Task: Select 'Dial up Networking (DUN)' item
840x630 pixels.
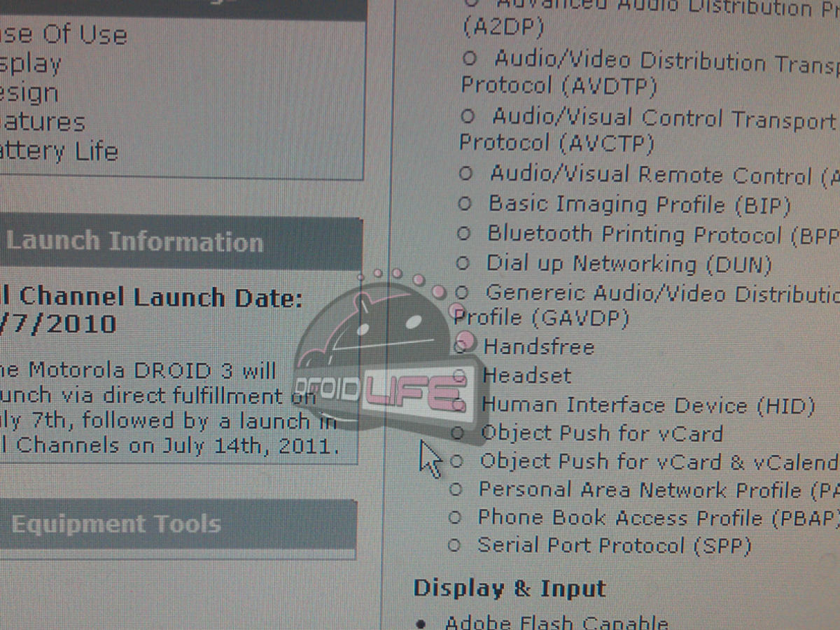Action: click(x=629, y=264)
